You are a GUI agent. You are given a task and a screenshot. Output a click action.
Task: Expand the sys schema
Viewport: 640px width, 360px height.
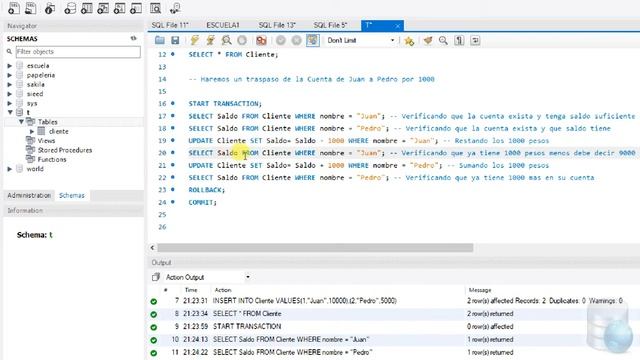point(10,103)
